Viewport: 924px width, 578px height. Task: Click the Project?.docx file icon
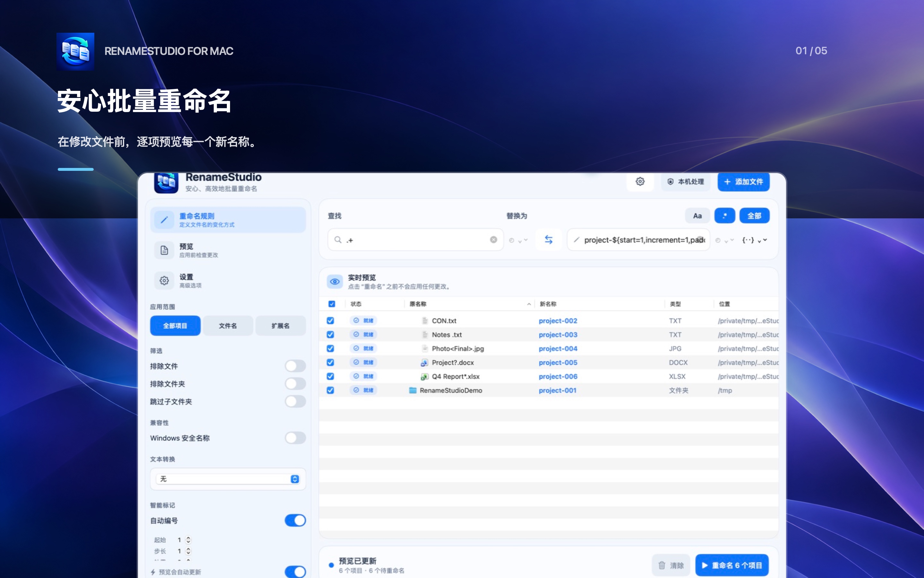click(424, 363)
